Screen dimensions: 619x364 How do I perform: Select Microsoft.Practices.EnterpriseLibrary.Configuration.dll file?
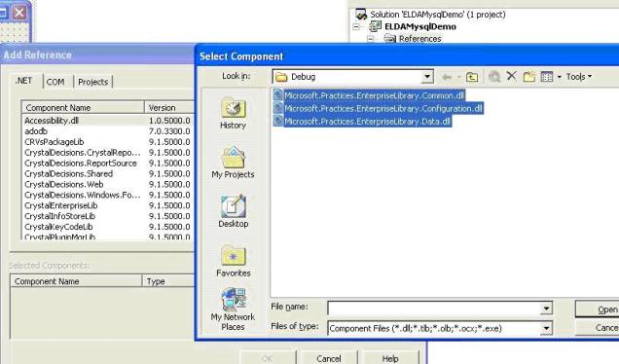coord(383,109)
